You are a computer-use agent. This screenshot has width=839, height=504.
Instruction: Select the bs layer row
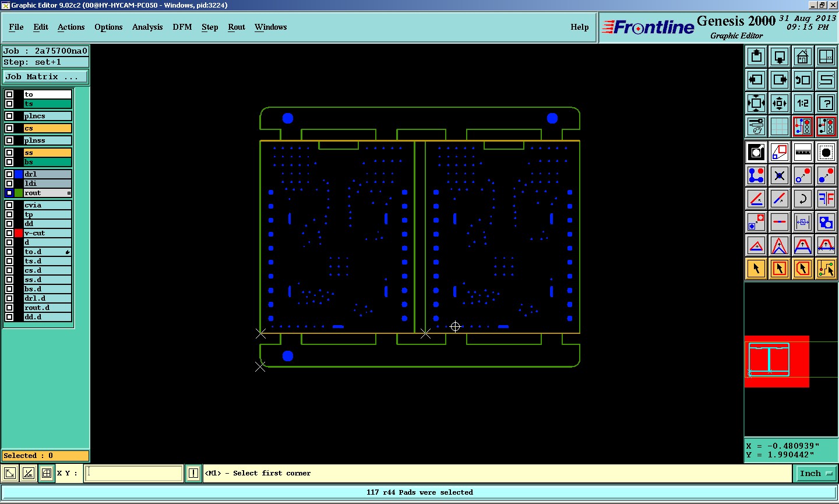click(x=48, y=162)
